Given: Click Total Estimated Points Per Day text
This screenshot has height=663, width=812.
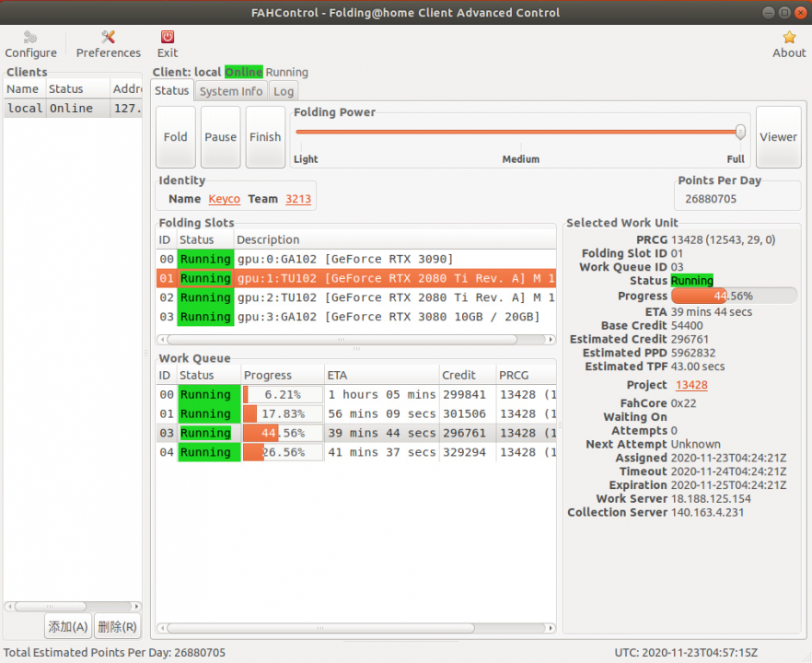Looking at the screenshot, I should click(114, 653).
